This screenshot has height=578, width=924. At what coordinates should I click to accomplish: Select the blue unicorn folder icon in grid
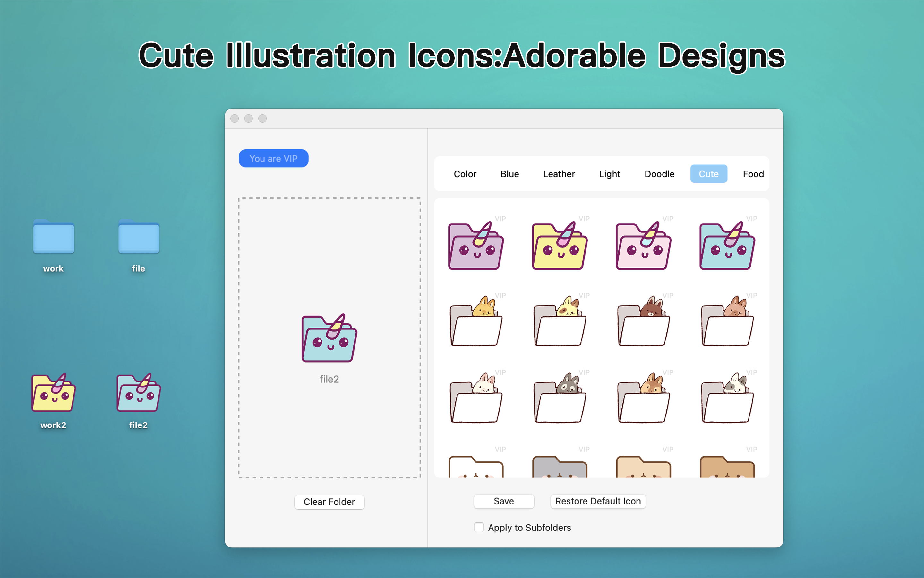point(727,245)
